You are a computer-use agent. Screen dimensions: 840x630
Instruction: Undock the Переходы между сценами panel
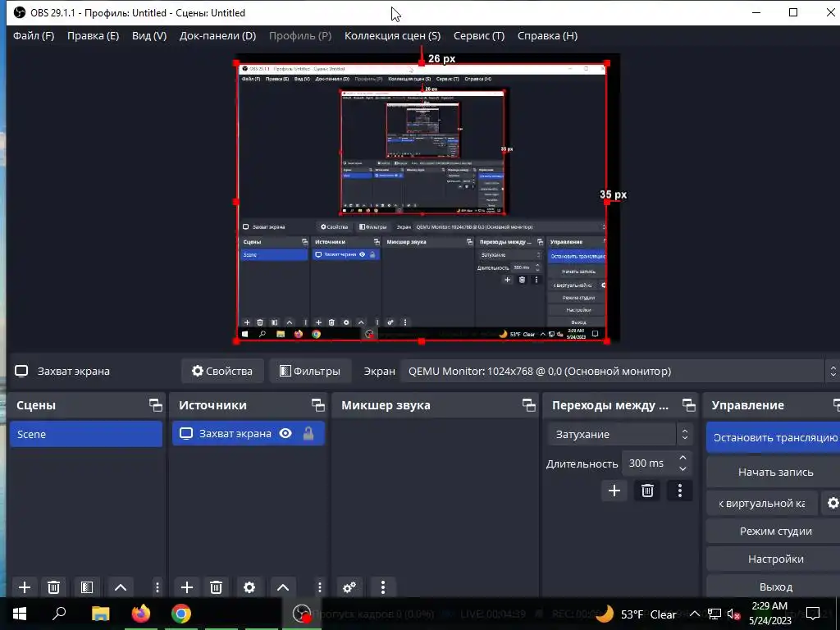click(689, 405)
